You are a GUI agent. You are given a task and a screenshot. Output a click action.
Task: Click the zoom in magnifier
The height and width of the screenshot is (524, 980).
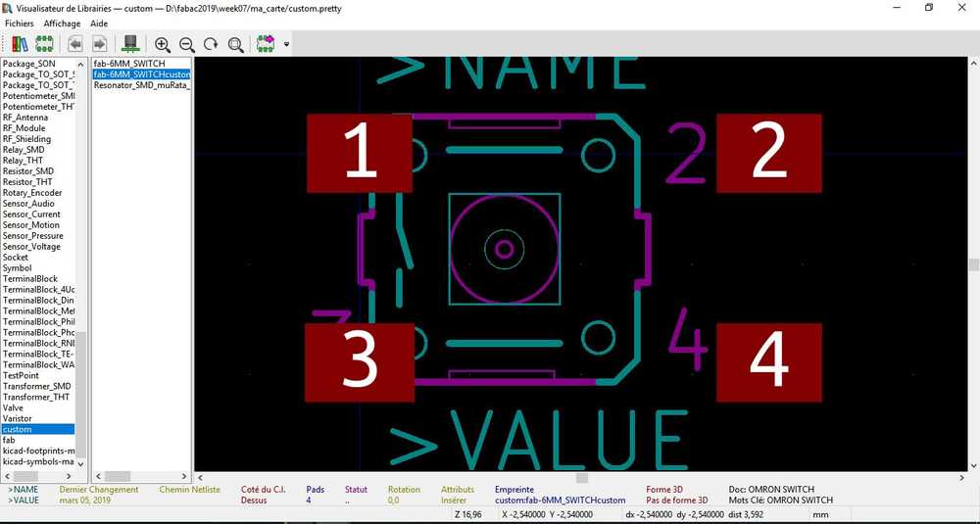[x=163, y=44]
